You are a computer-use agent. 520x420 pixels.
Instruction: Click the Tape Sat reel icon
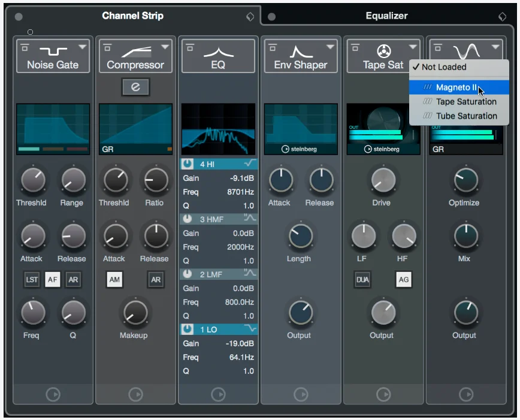[383, 51]
